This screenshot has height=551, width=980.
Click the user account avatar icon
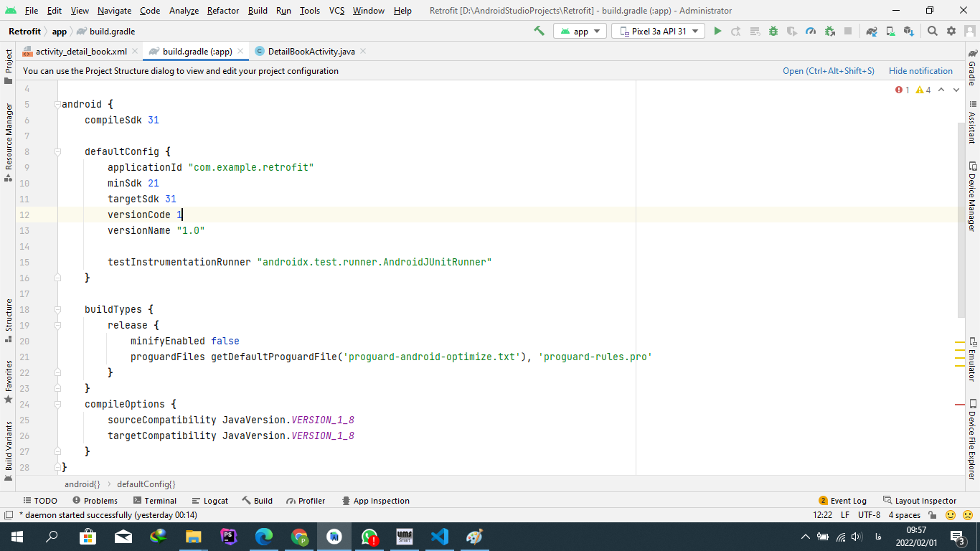coord(970,31)
